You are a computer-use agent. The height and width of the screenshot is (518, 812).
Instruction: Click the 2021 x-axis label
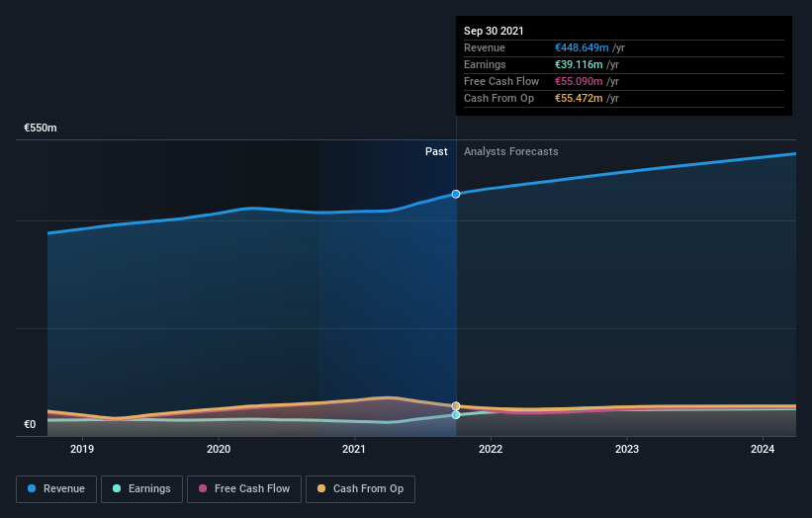354,449
